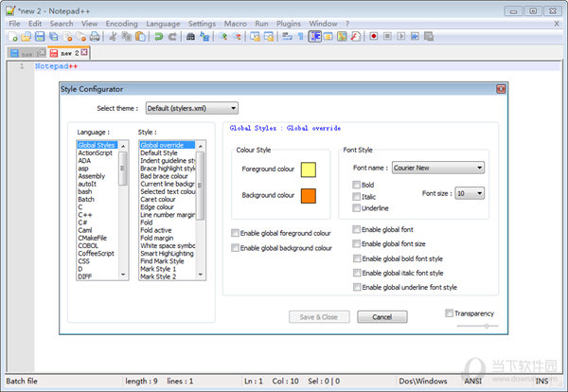
Task: Click Language list scroll down arrow
Action: tap(123, 275)
